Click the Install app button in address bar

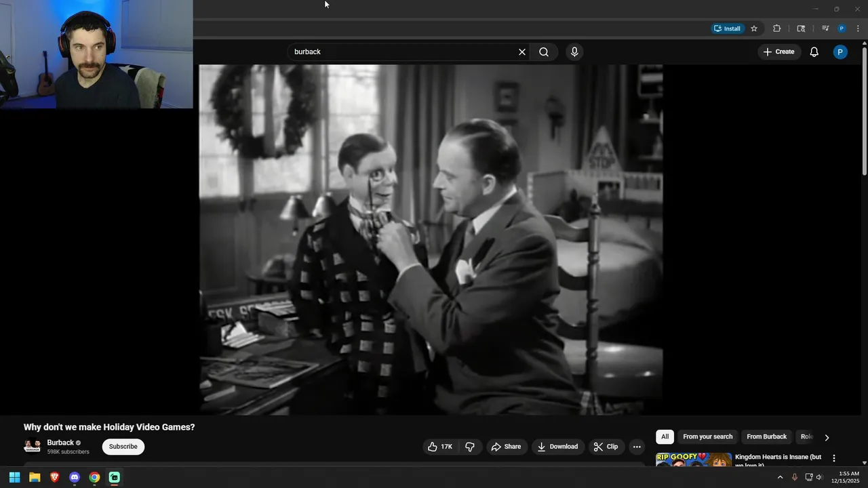coord(727,28)
